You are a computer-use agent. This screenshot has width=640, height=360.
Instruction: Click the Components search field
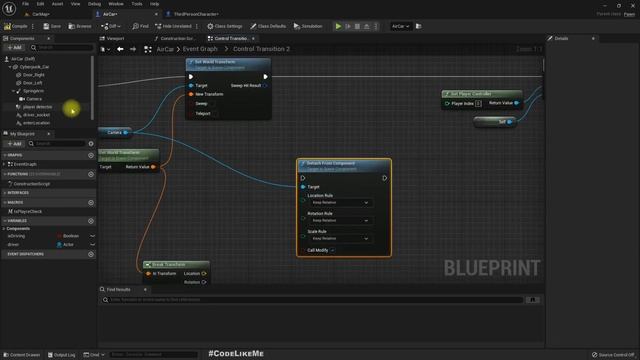(x=62, y=47)
